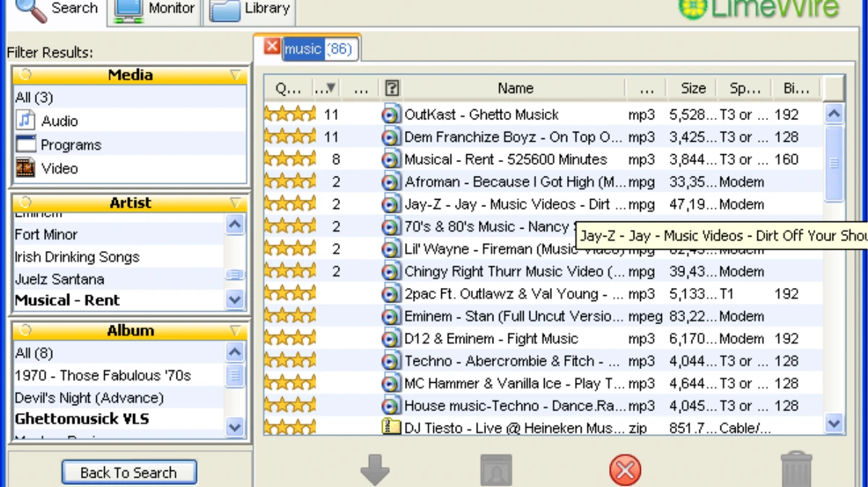Toggle the Album panel round indicator

coord(26,331)
